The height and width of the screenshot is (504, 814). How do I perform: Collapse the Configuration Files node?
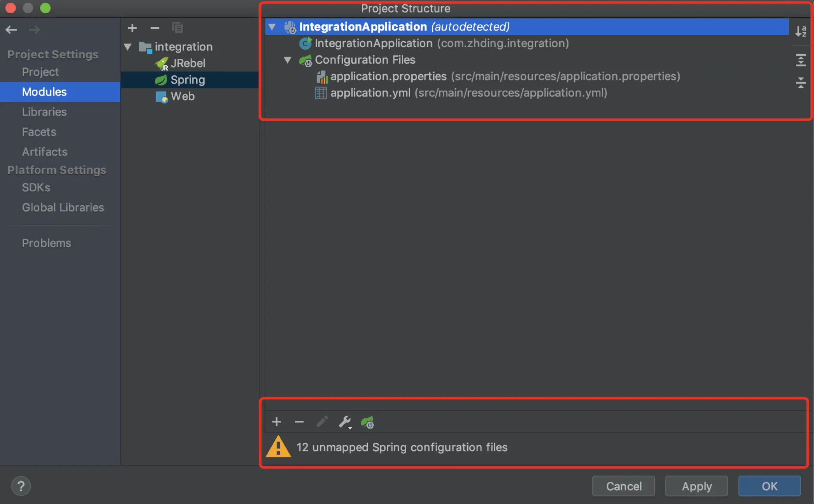(288, 60)
